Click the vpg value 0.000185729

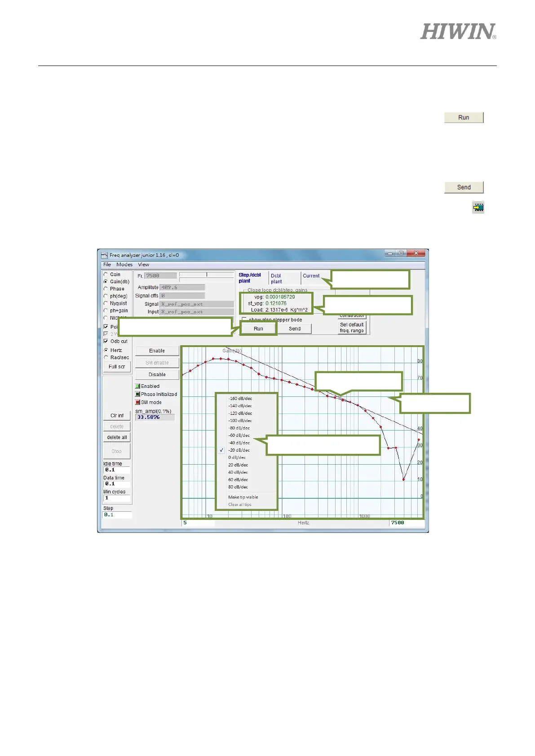click(280, 297)
